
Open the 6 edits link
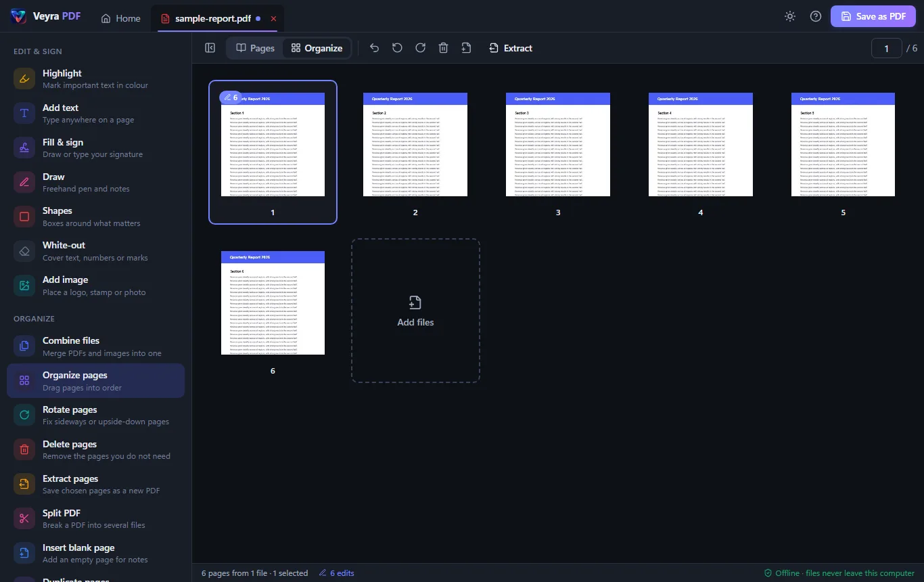[336, 573]
